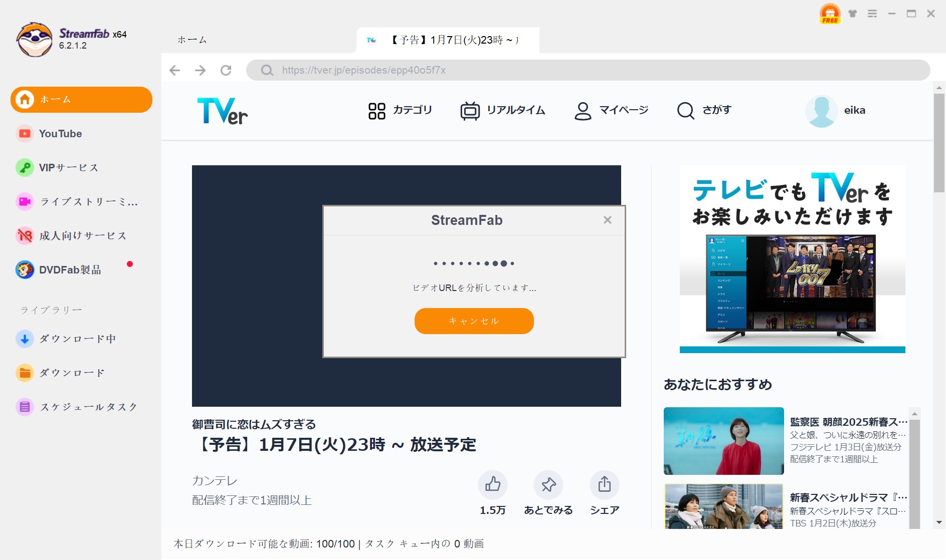Click the page scrollbar down arrow

pyautogui.click(x=939, y=522)
